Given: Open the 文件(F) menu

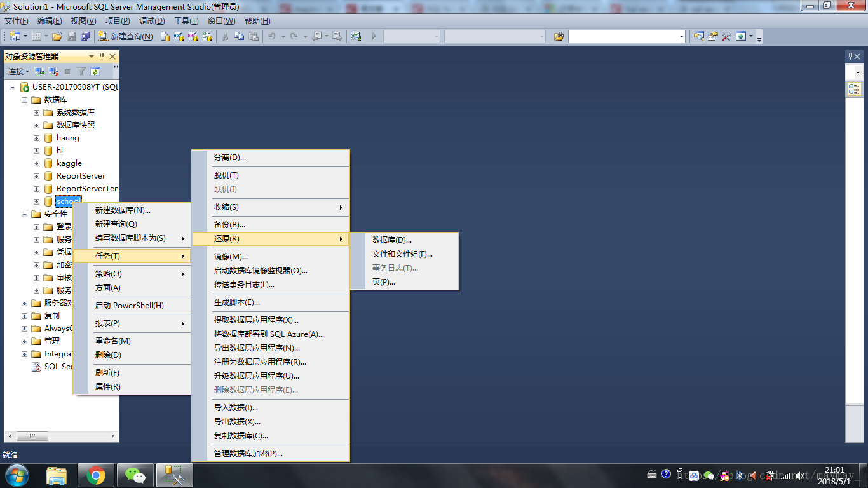Looking at the screenshot, I should pos(16,21).
